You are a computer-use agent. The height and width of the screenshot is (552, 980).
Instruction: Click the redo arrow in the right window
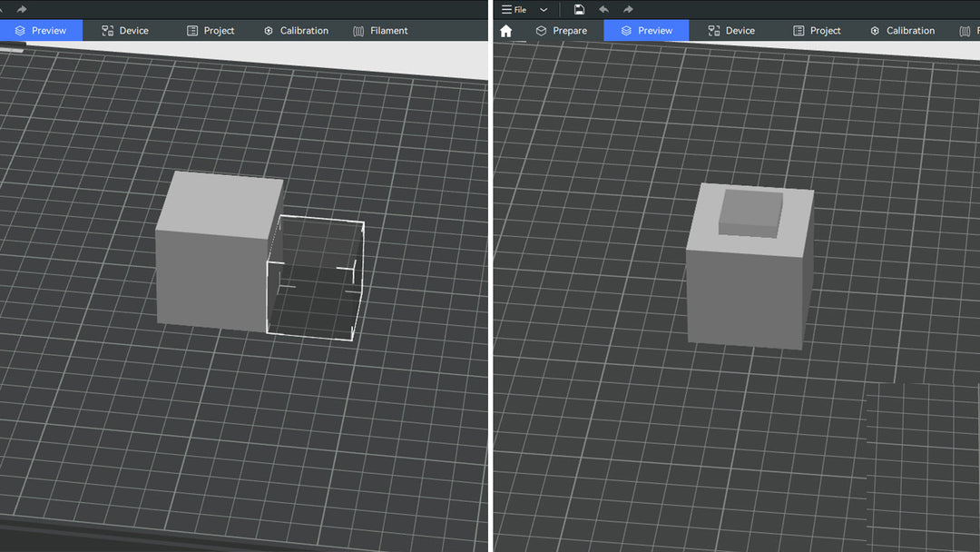[x=628, y=9]
